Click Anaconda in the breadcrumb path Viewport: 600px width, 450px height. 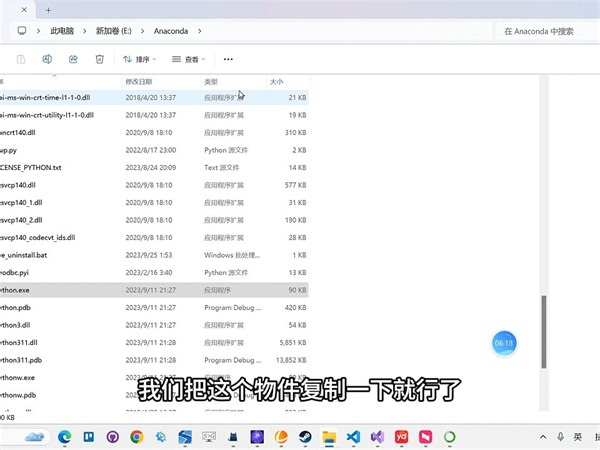[171, 31]
